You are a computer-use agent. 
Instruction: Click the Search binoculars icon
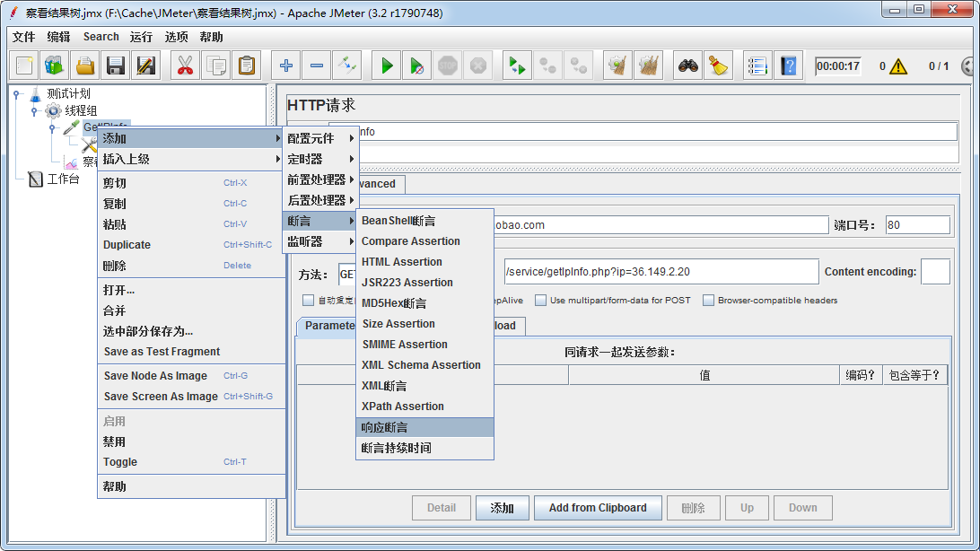688,66
